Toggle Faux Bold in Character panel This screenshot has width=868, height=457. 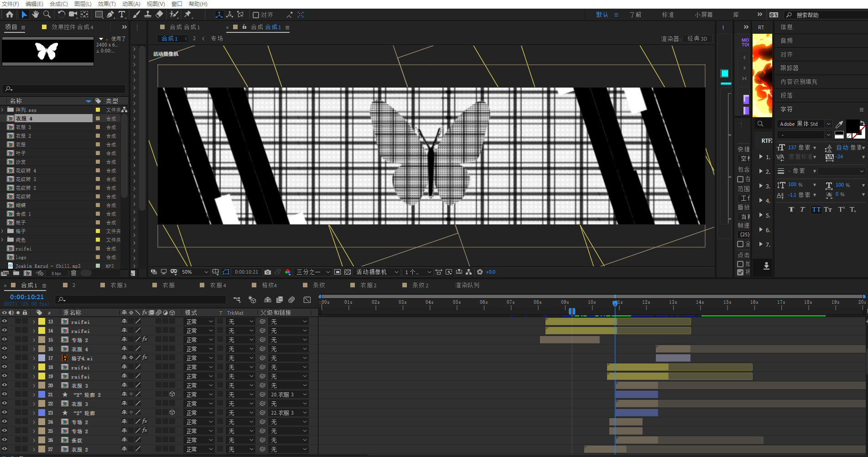pos(791,209)
